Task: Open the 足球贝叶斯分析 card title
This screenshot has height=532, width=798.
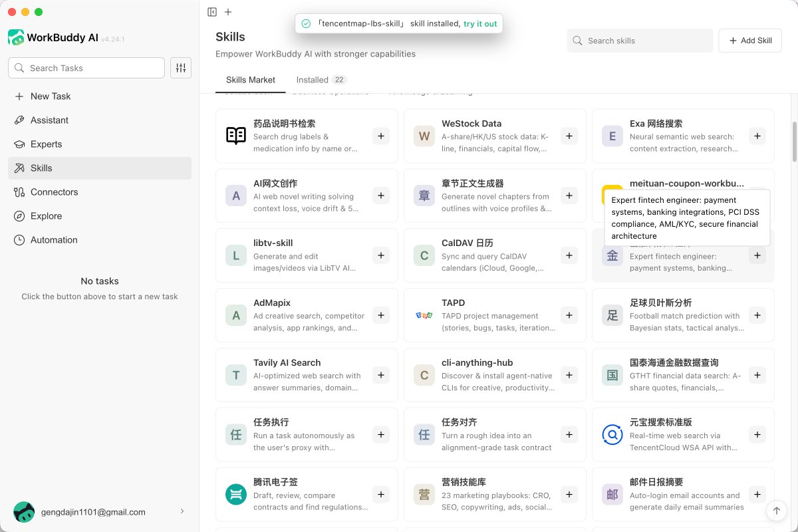Action: click(661, 303)
